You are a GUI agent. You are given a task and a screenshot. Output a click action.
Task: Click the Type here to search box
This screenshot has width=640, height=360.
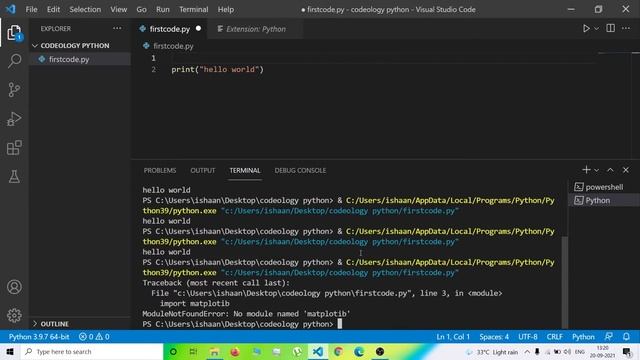(x=91, y=351)
